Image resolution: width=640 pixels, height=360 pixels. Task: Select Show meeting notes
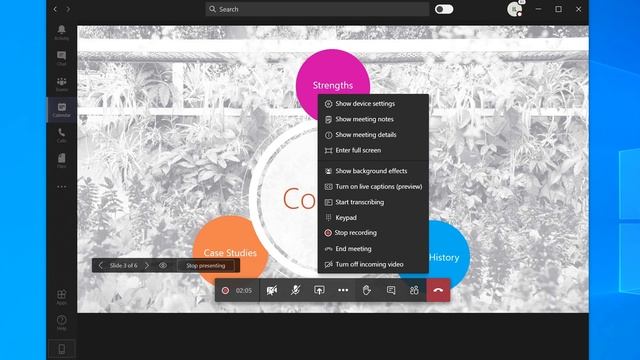(x=373, y=119)
